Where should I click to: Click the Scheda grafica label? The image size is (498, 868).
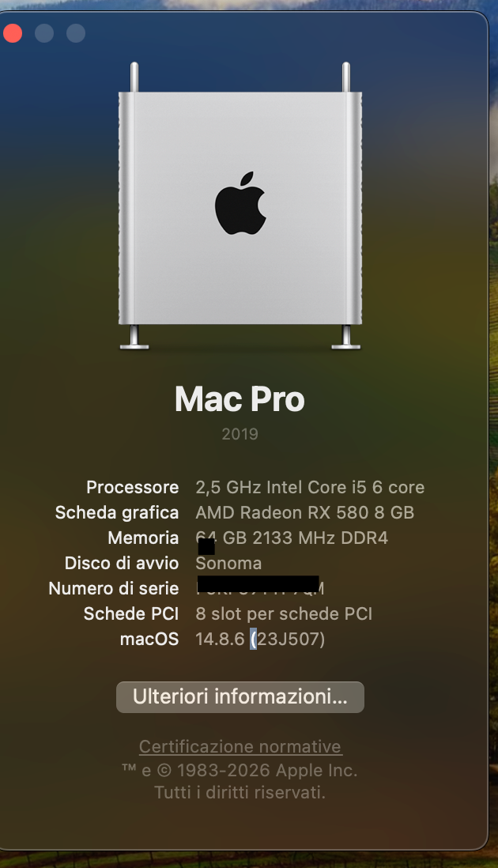[x=117, y=512]
